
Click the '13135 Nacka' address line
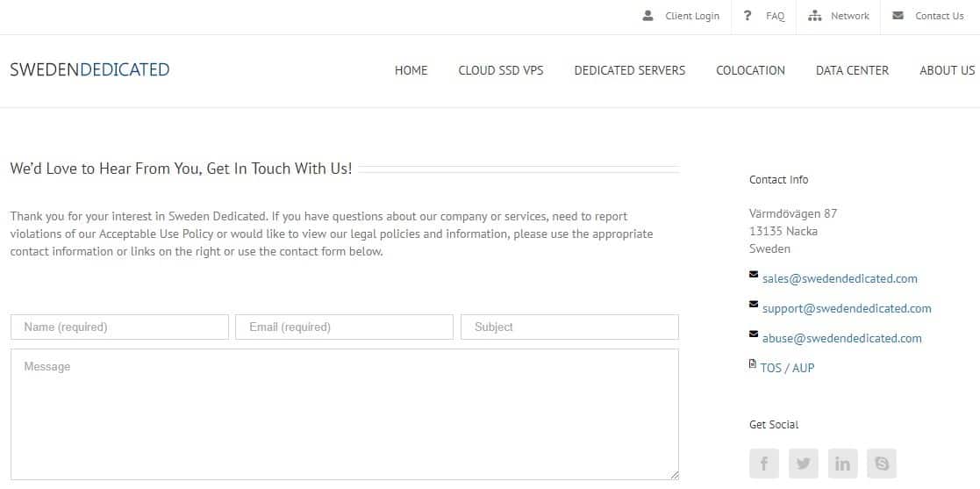click(x=783, y=232)
